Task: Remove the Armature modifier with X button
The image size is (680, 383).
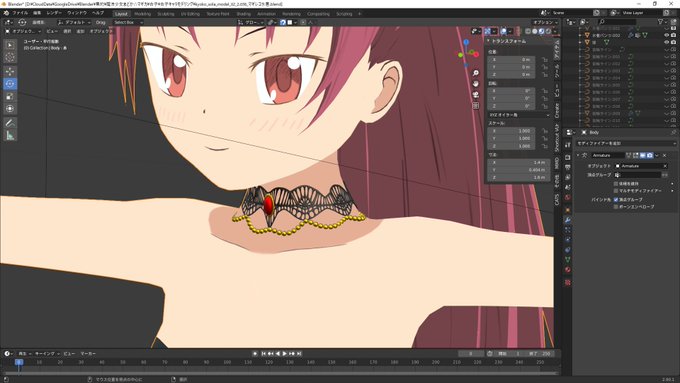Action: click(x=665, y=155)
